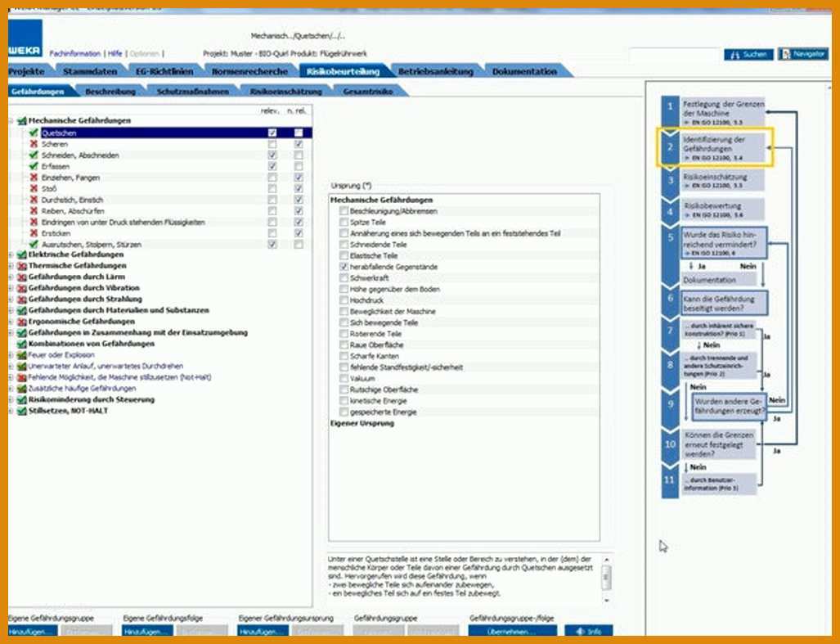Click the description text scrollbar
Screen dimensions: 840x644
coord(606,579)
